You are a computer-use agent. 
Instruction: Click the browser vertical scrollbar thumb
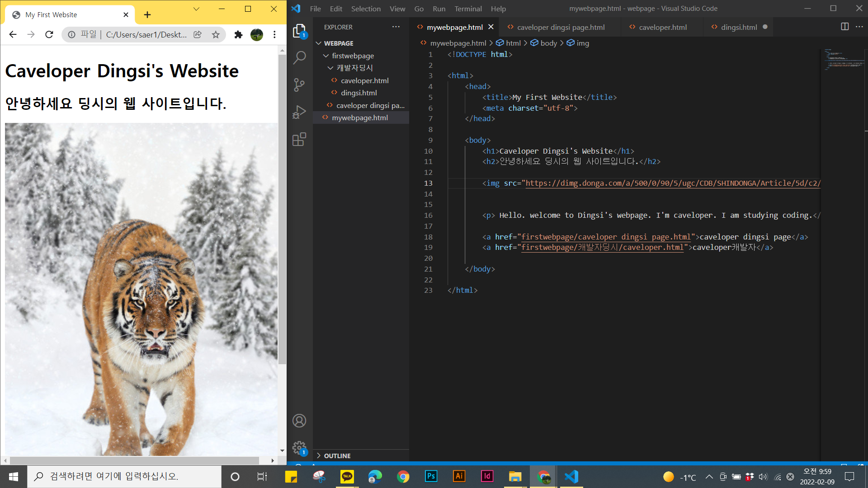[282, 208]
